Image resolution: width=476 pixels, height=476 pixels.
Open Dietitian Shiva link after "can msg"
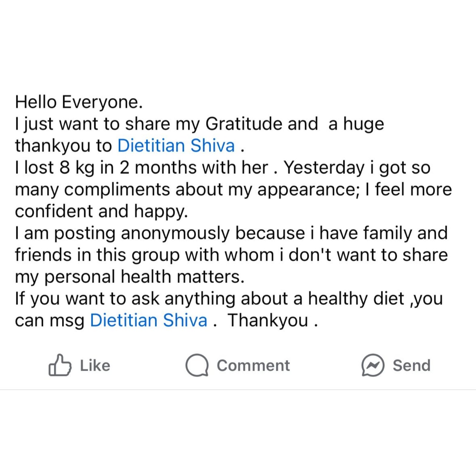click(x=149, y=320)
